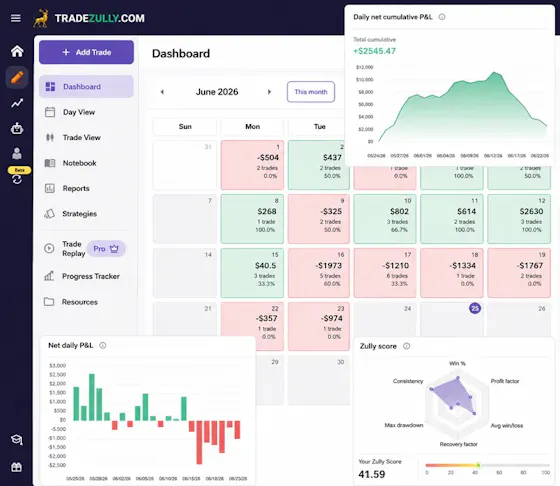Image resolution: width=560 pixels, height=486 pixels.
Task: Open the hamburger menu icon
Action: 16,18
